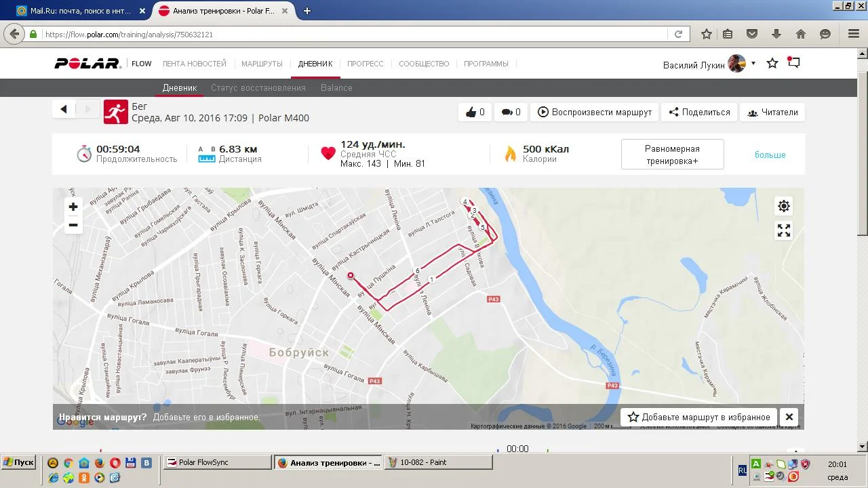This screenshot has width=868, height=488.
Task: Click the vertical page scrollbar down arrow
Action: [x=863, y=447]
